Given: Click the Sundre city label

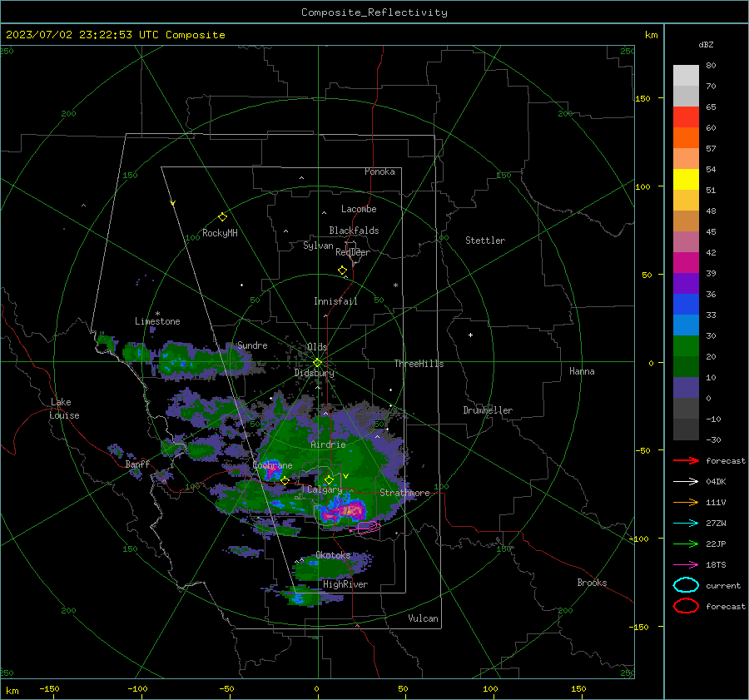Looking at the screenshot, I should tap(252, 345).
